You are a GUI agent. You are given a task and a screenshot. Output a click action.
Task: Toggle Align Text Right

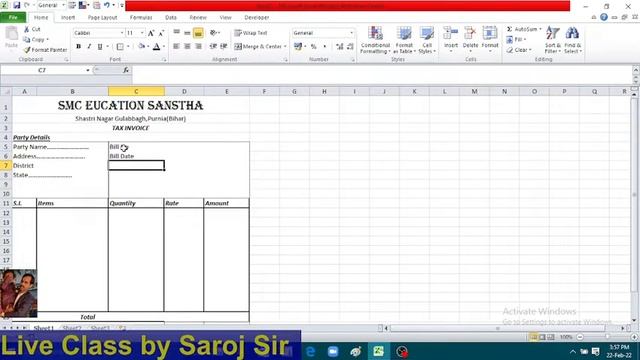198,47
